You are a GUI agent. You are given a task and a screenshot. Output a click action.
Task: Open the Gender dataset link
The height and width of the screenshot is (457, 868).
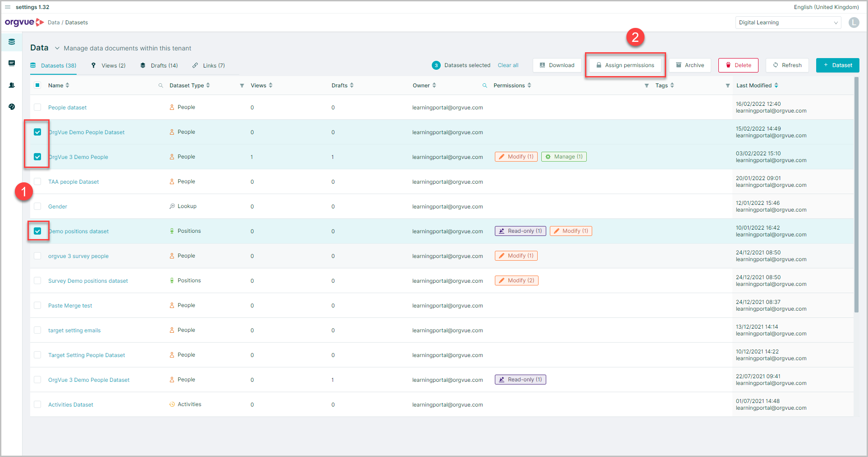[x=58, y=207]
